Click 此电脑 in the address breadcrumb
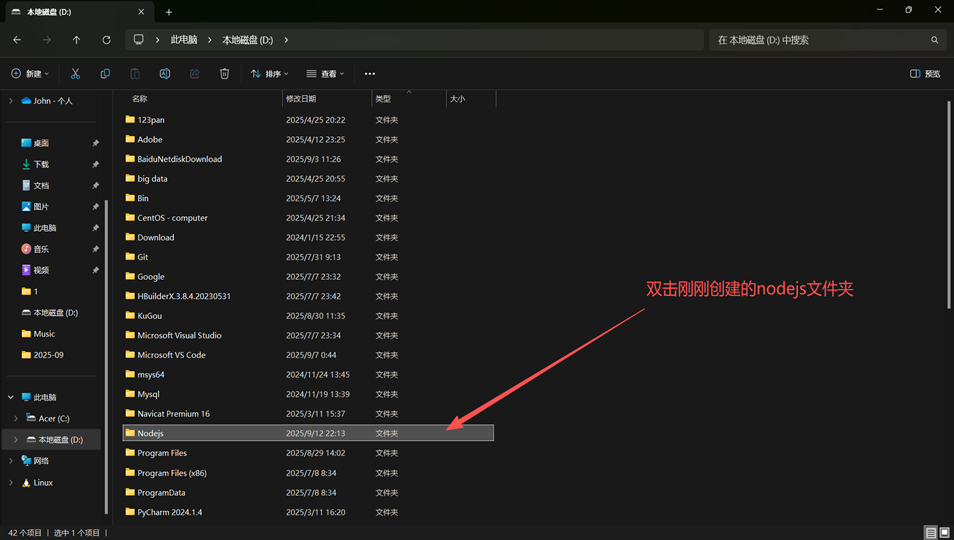The width and height of the screenshot is (954, 540). [184, 40]
